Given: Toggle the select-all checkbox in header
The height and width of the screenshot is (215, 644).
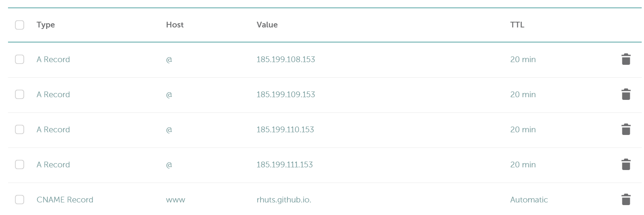Looking at the screenshot, I should (x=19, y=25).
